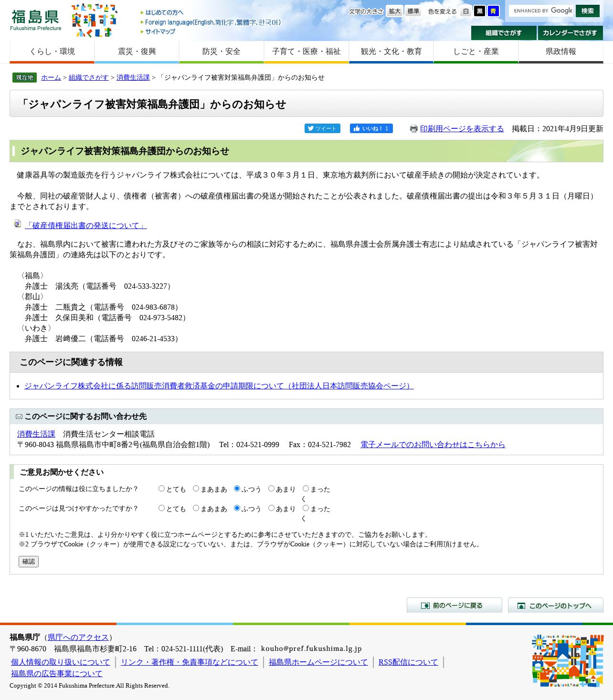
Task: Open the 破産債権届出書の発送について link
Action: [86, 226]
